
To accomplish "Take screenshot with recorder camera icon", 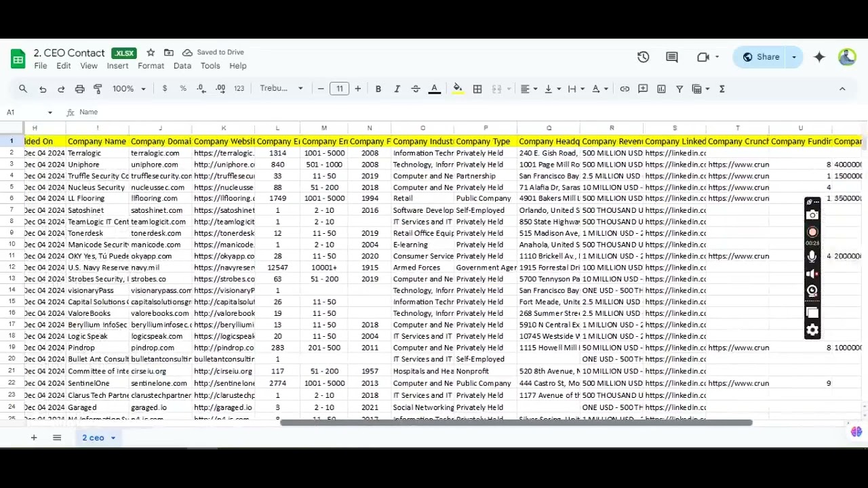I will [x=812, y=215].
